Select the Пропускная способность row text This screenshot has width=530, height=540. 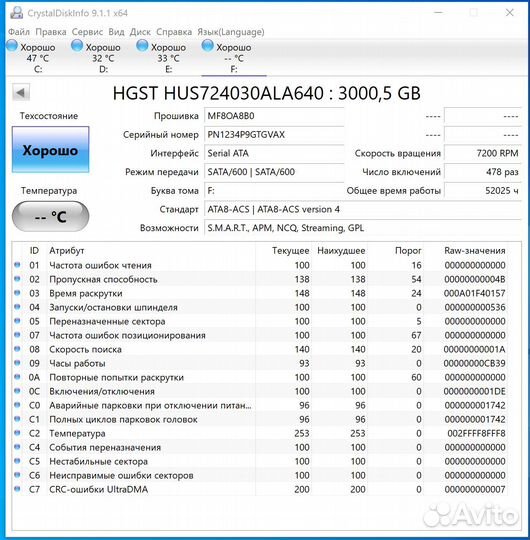(103, 279)
